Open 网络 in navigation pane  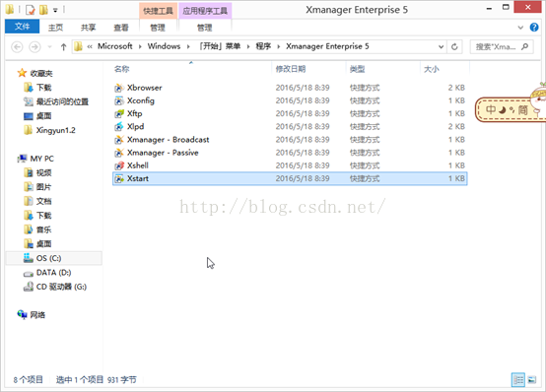click(37, 315)
